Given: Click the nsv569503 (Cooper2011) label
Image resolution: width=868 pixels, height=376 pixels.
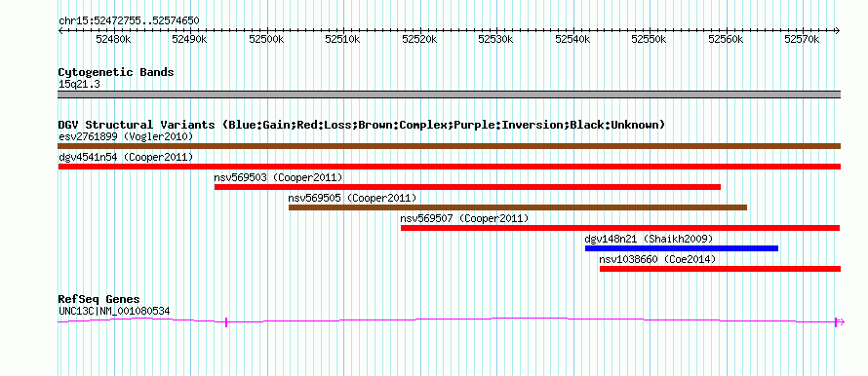Looking at the screenshot, I should pyautogui.click(x=279, y=177).
